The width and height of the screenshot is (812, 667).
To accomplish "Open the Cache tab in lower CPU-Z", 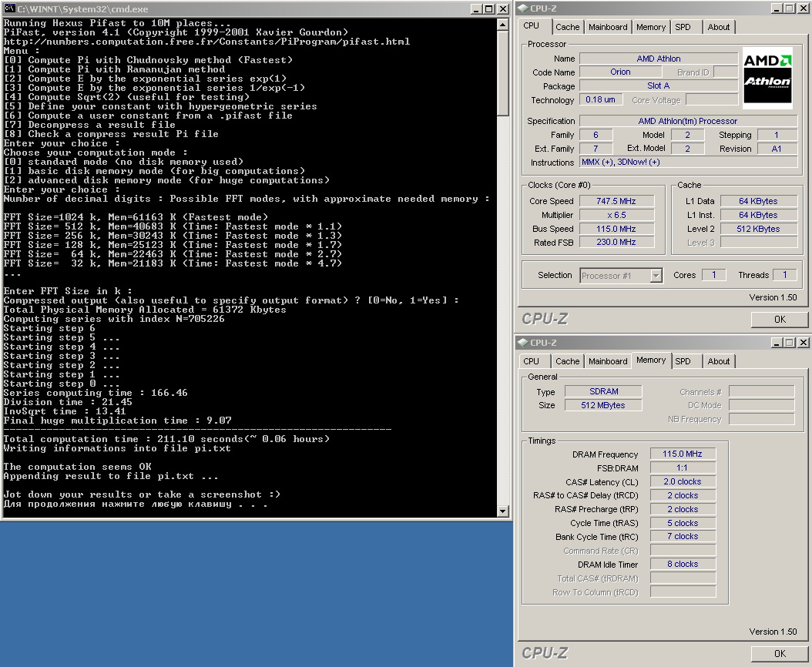I will point(567,361).
